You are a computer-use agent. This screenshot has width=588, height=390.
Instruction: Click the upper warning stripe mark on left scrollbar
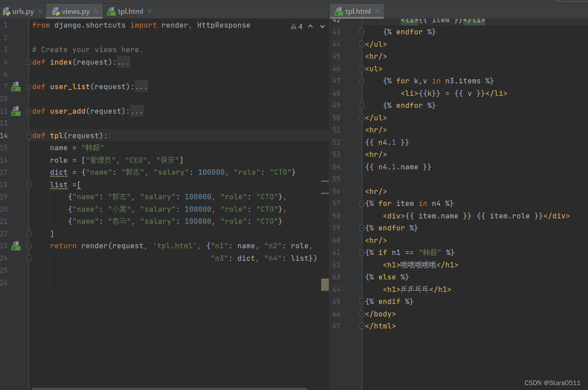coord(325,181)
